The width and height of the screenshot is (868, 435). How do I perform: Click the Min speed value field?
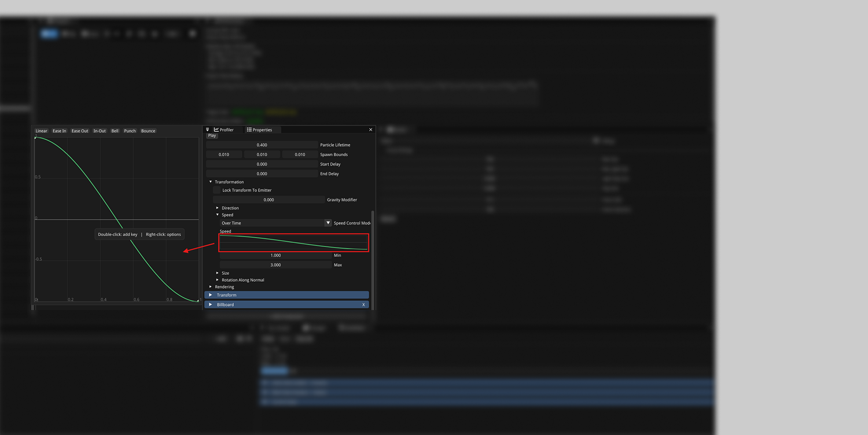point(275,255)
